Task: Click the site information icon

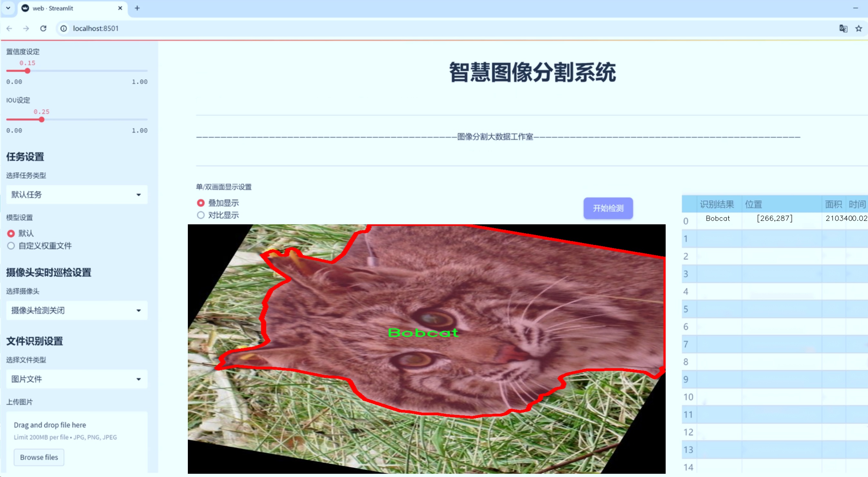Action: tap(64, 28)
